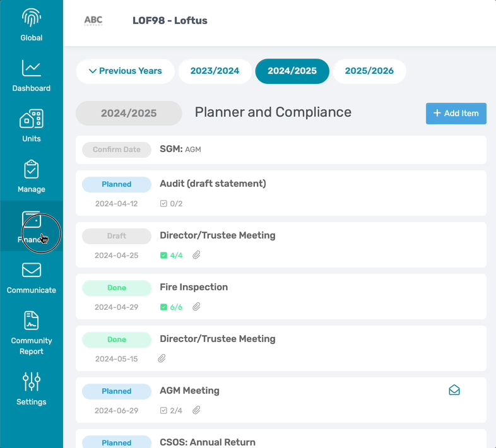Viewport: 496px width, 448px height.
Task: Open the Settings sliders icon
Action: [x=32, y=381]
